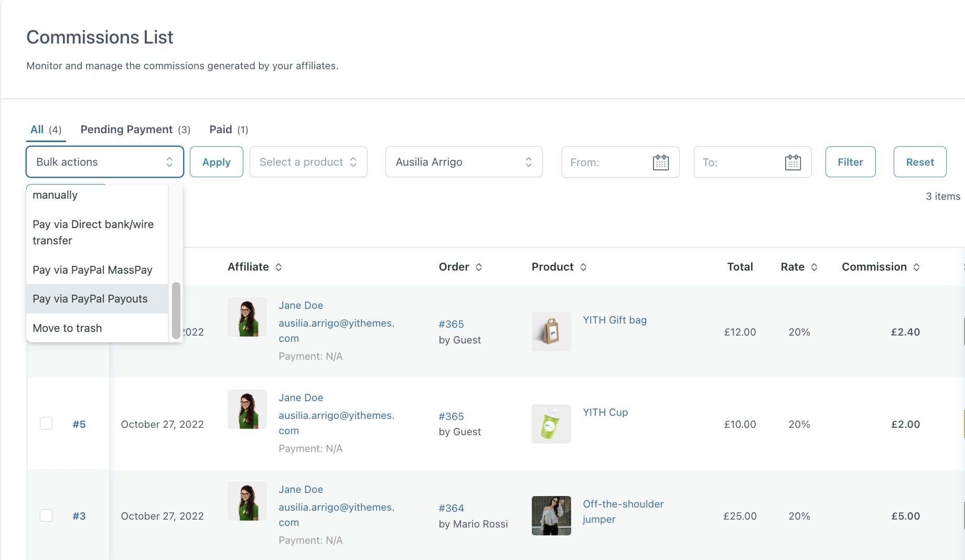
Task: Tick the checkbox for commission #3
Action: (46, 515)
